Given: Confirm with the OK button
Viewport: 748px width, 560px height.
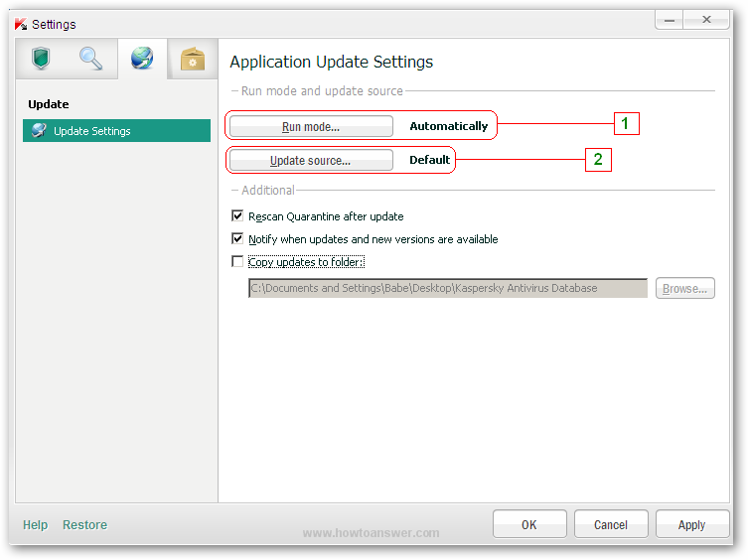Looking at the screenshot, I should coord(529,524).
